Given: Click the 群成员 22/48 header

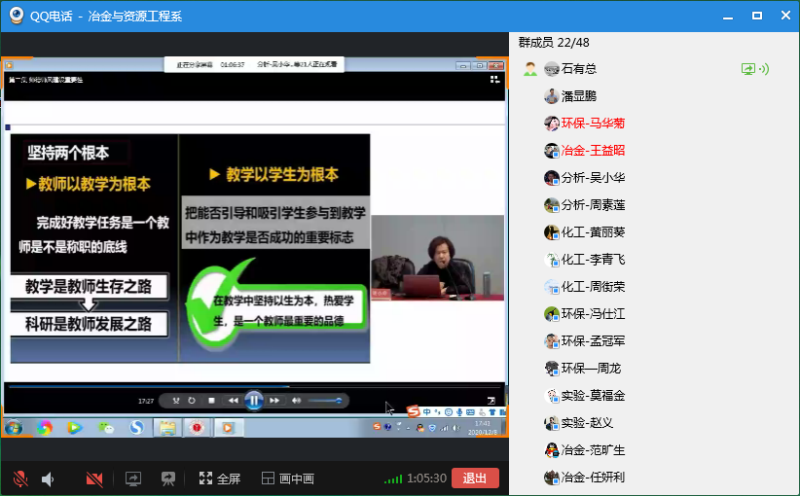Looking at the screenshot, I should point(552,42).
